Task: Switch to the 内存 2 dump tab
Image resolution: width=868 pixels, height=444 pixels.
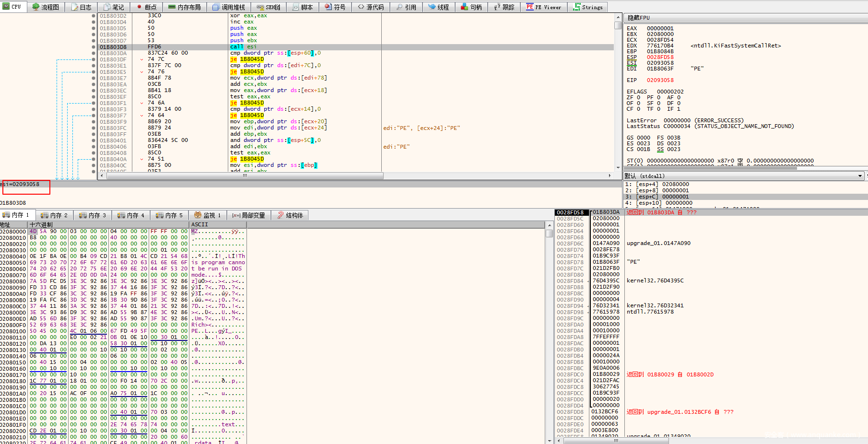Action: pyautogui.click(x=54, y=215)
